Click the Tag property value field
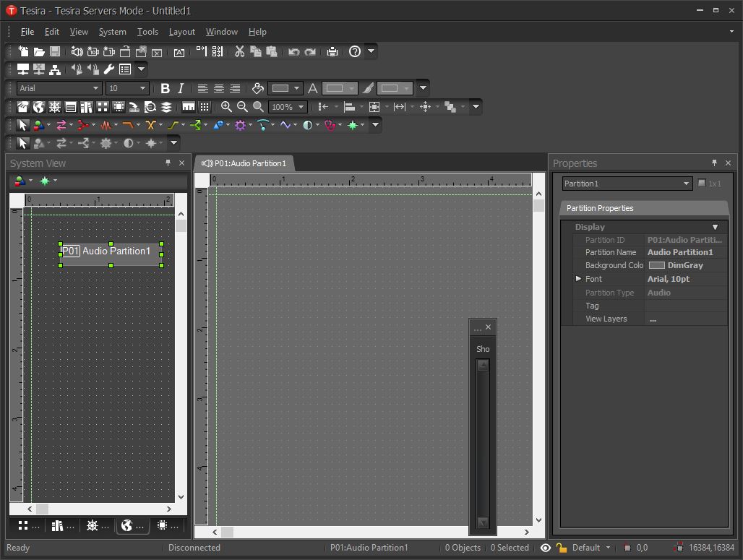Image resolution: width=743 pixels, height=560 pixels. coord(686,306)
